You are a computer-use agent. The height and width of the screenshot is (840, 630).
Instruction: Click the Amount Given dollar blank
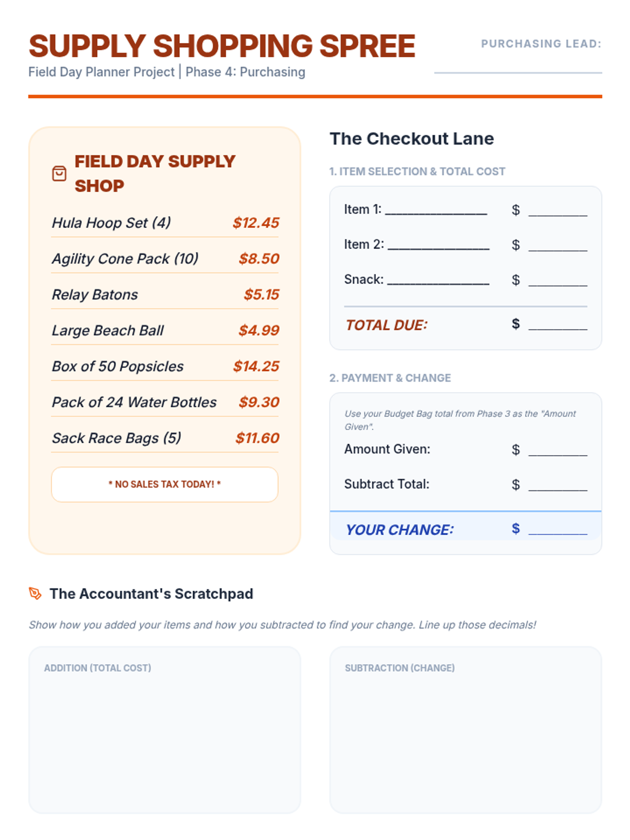coord(558,450)
